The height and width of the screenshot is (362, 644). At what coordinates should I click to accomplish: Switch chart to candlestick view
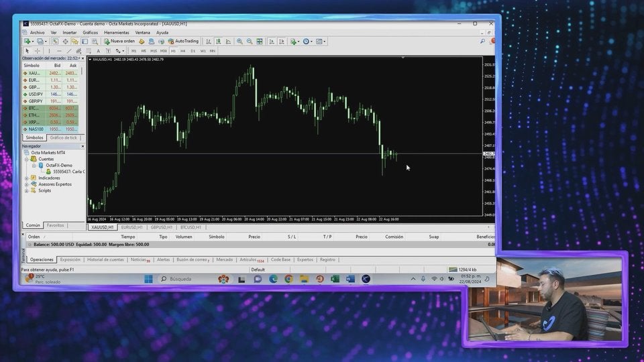click(218, 41)
